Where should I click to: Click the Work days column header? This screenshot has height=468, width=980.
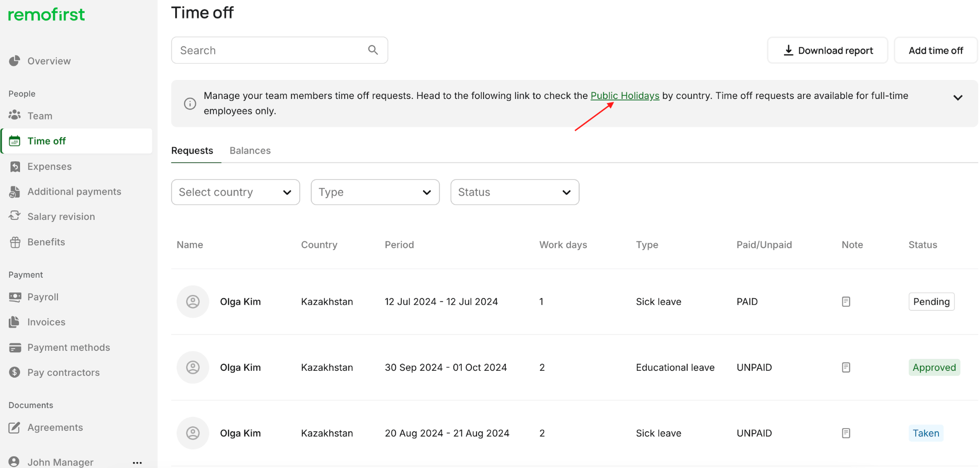(563, 245)
